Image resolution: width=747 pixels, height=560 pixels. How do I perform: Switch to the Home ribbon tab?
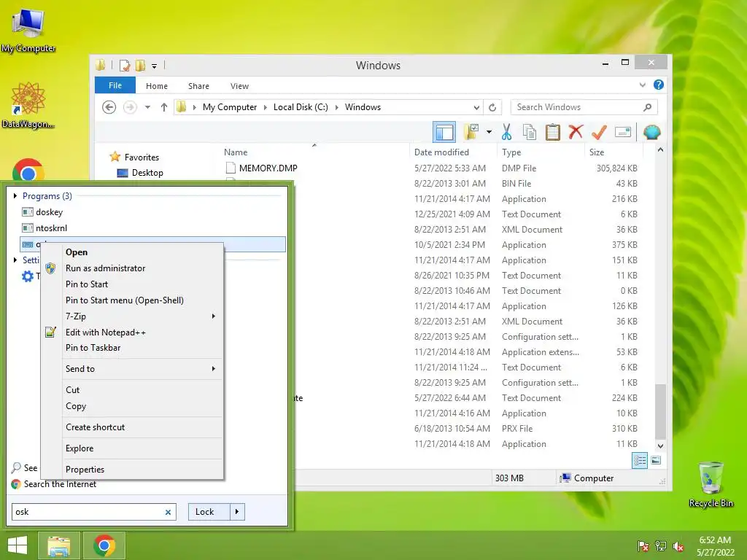(x=157, y=86)
